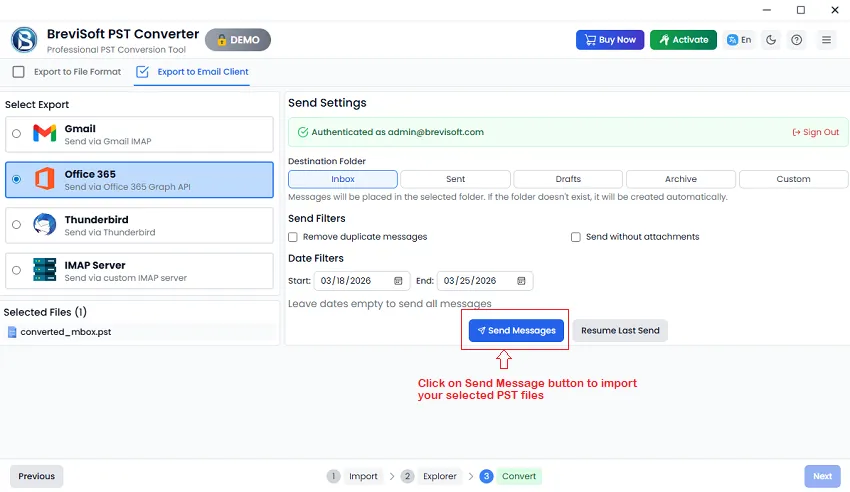The height and width of the screenshot is (492, 850).
Task: Select the Office 365 radio button
Action: pyautogui.click(x=16, y=179)
